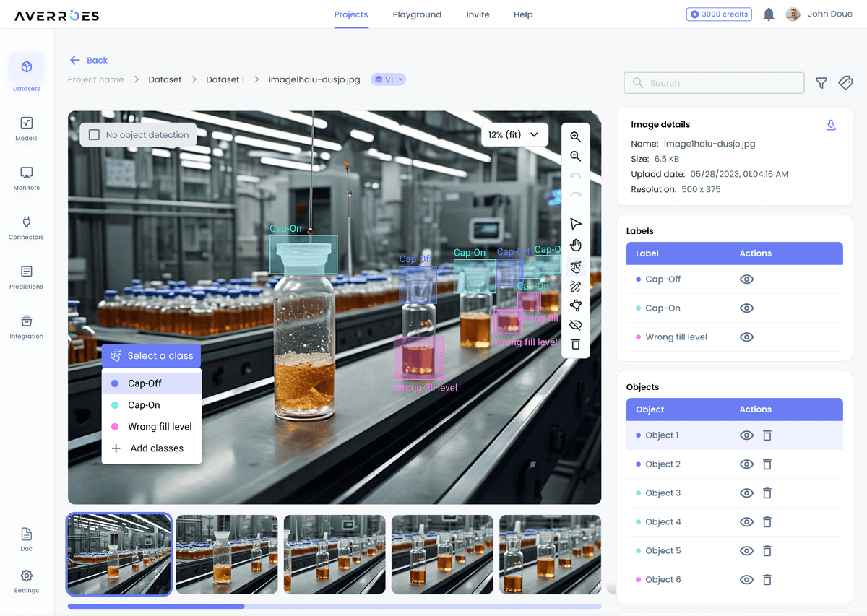Viewport: 867px width, 616px height.
Task: Select the Zoom in tool
Action: click(x=576, y=136)
